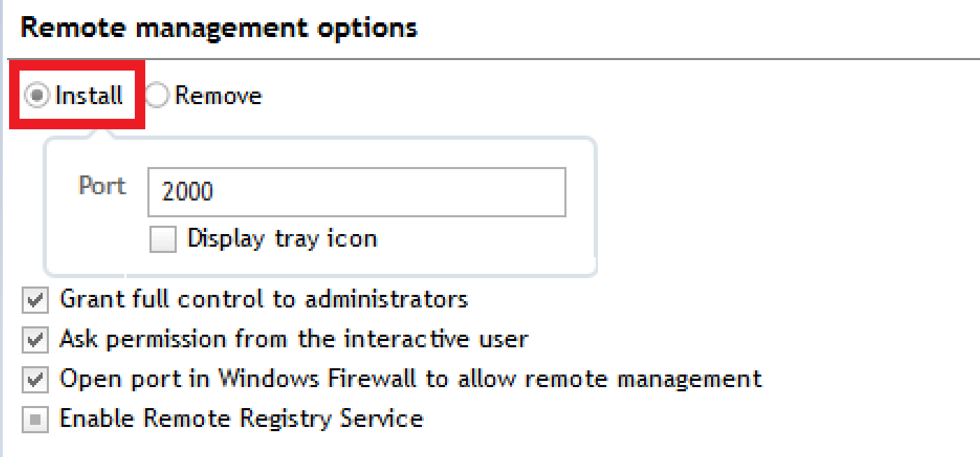
Task: Select the Remove radio button circle
Action: point(157,95)
